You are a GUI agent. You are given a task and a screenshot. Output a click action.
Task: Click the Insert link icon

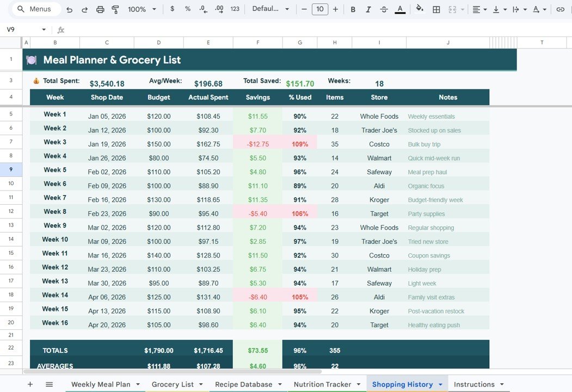(560, 9)
